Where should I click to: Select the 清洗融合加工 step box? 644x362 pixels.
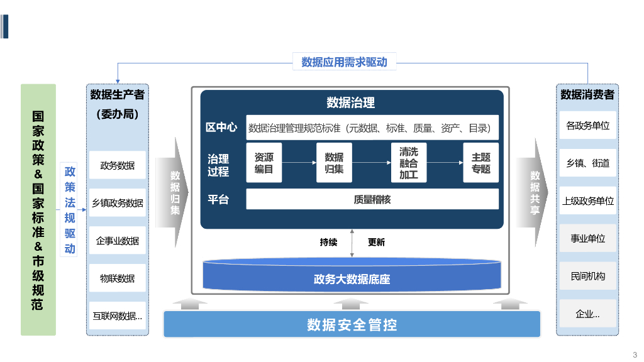point(409,163)
